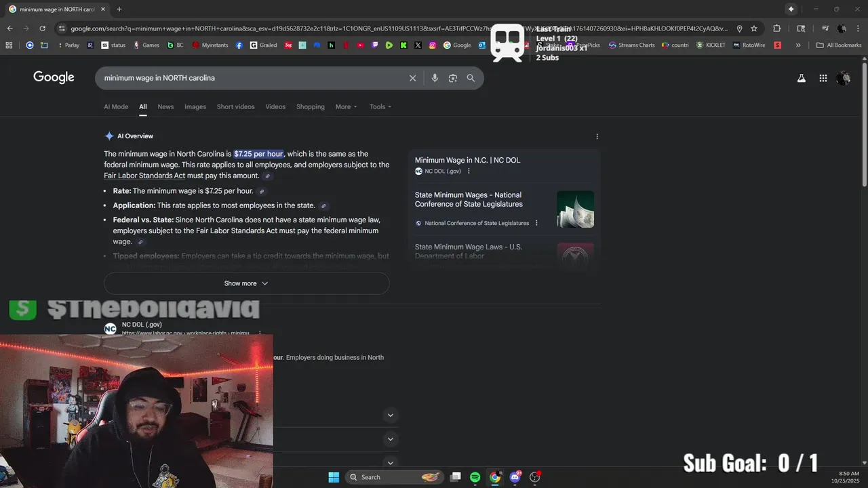Start voice search with the microphone icon
868x488 pixels.
pos(435,78)
